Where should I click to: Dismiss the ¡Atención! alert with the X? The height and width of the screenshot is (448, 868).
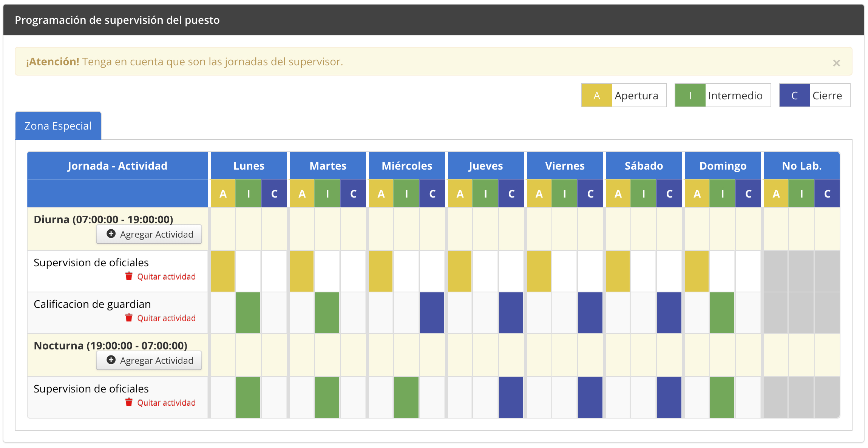coord(836,63)
